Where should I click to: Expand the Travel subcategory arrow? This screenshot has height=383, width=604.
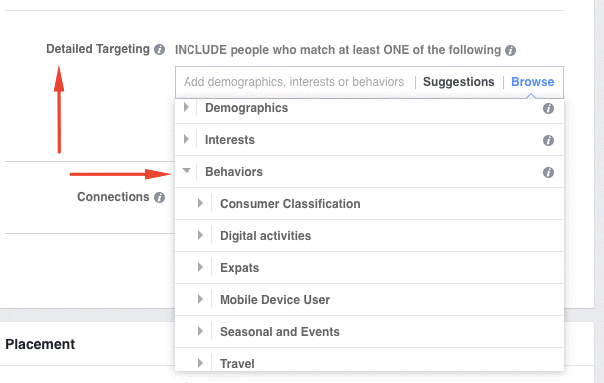(x=200, y=363)
